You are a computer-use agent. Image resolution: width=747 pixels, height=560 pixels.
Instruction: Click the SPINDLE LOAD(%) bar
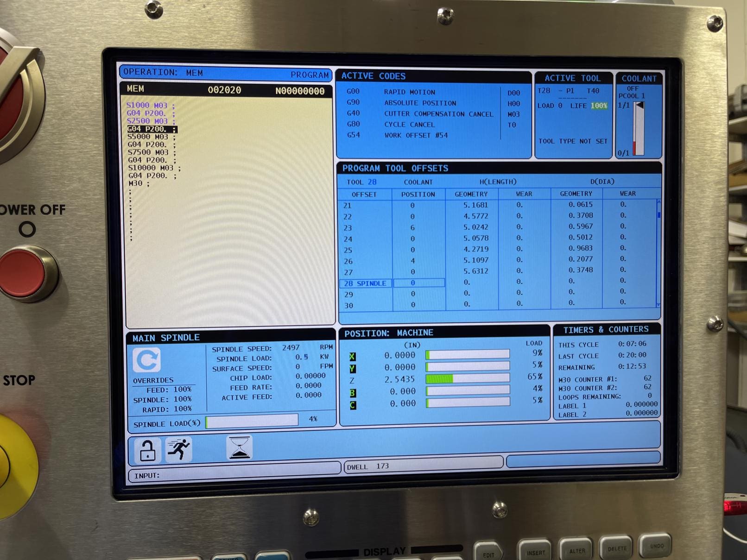point(252,421)
